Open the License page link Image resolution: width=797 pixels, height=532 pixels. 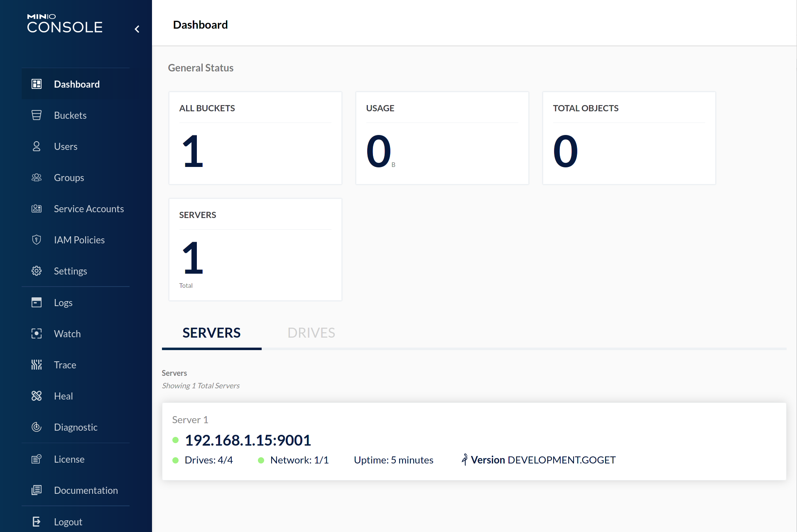pos(69,459)
